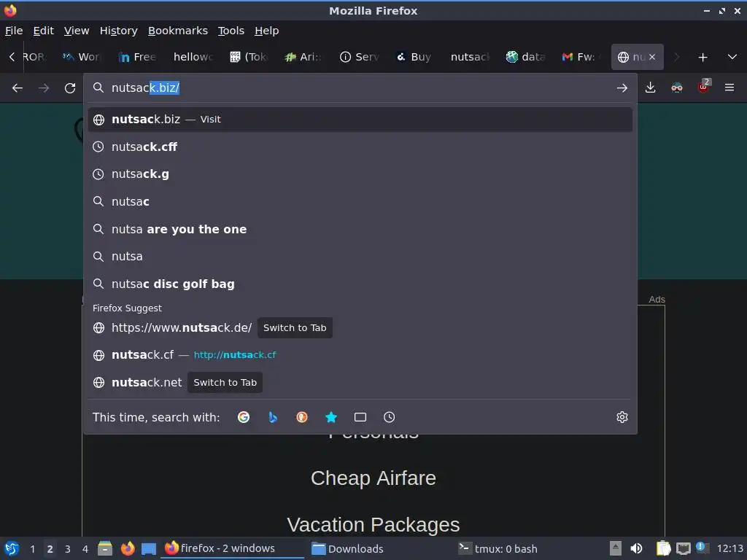
Task: Open the History menu
Action: point(119,31)
